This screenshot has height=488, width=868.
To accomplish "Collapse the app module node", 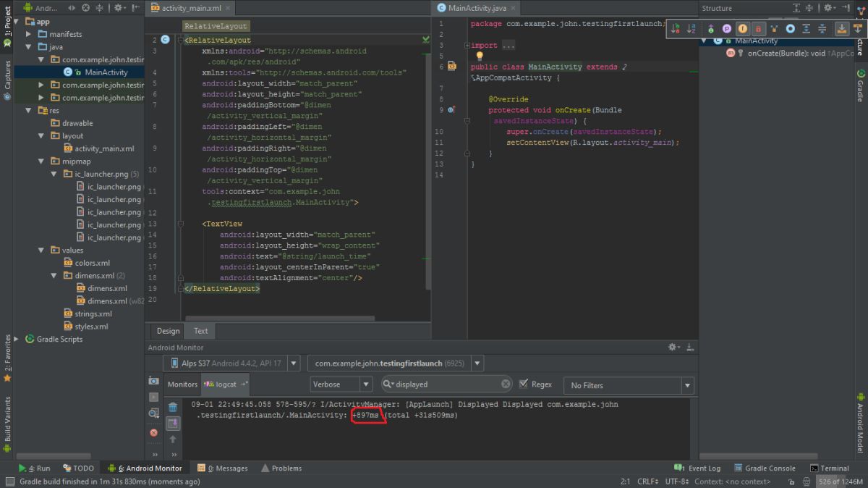I will [x=17, y=22].
